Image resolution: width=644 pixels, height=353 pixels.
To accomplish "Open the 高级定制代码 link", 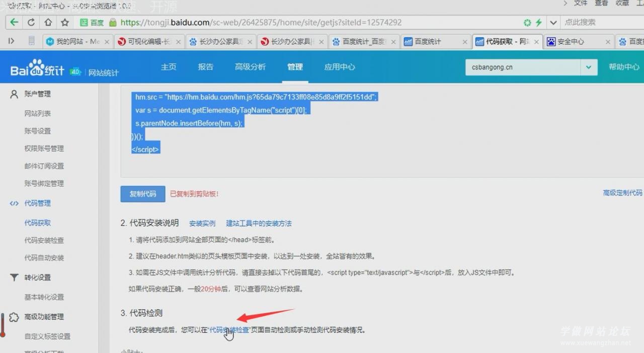I will [623, 192].
